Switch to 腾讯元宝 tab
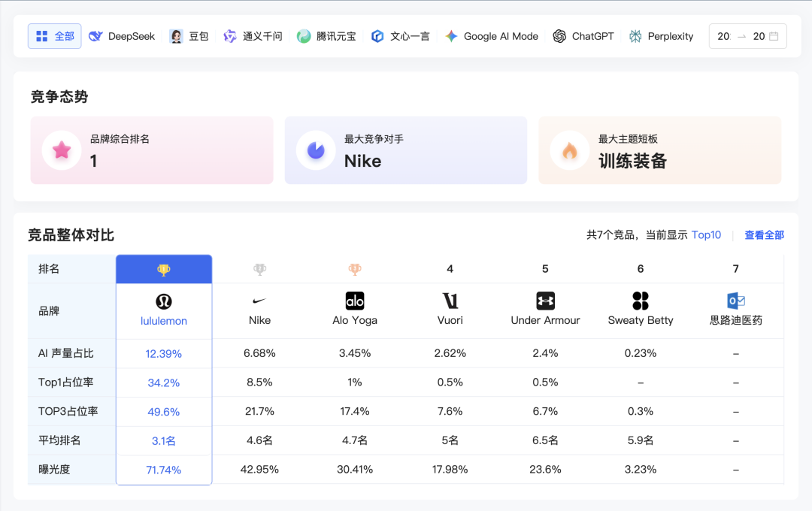This screenshot has height=511, width=812. (x=326, y=36)
